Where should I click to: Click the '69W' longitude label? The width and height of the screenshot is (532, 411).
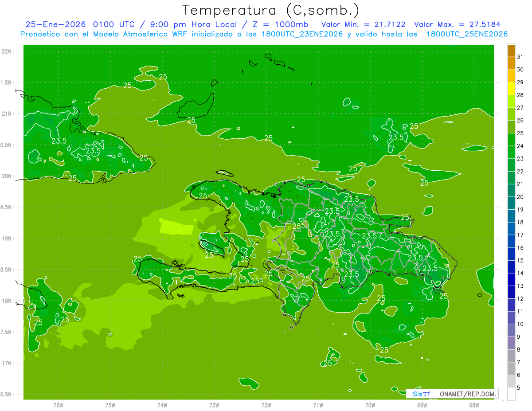point(422,405)
